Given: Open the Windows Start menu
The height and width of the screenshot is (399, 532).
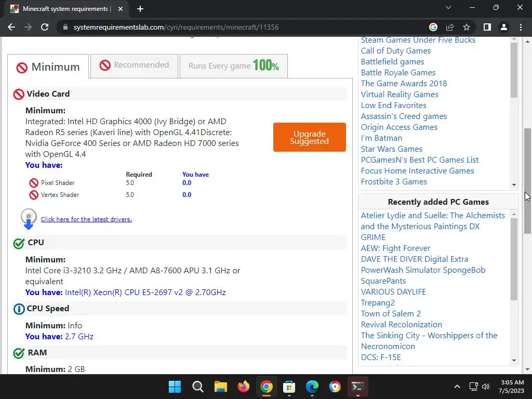Looking at the screenshot, I should pos(175,387).
